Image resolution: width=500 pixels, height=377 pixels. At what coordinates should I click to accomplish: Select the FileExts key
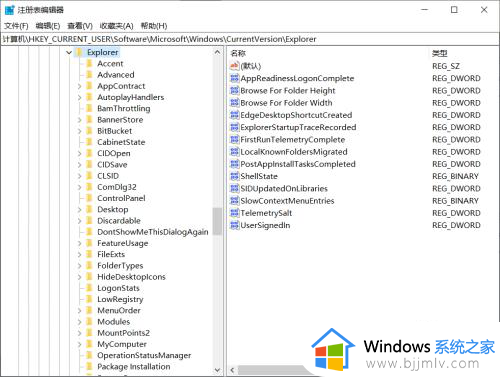point(111,254)
